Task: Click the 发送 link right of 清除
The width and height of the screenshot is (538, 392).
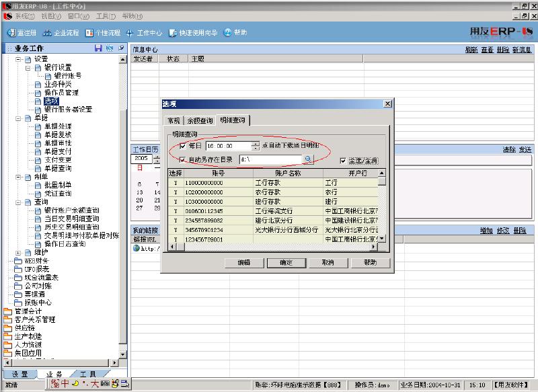Action: click(525, 149)
